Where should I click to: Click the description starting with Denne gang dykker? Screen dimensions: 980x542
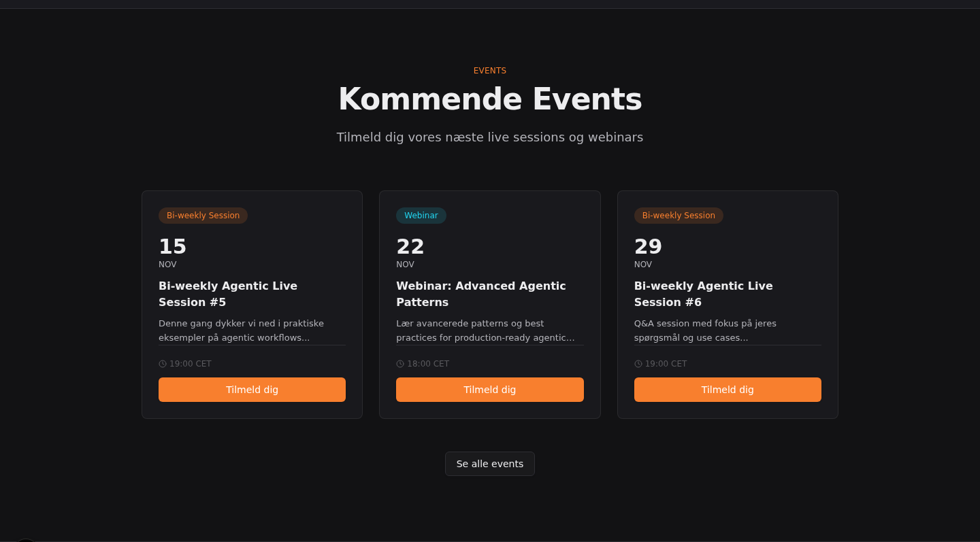[241, 331]
